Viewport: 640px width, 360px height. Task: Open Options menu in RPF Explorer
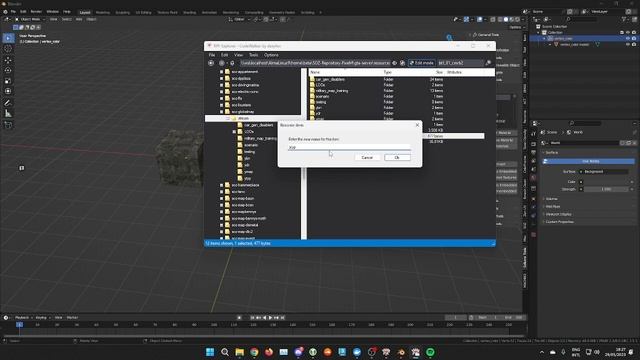pos(271,55)
